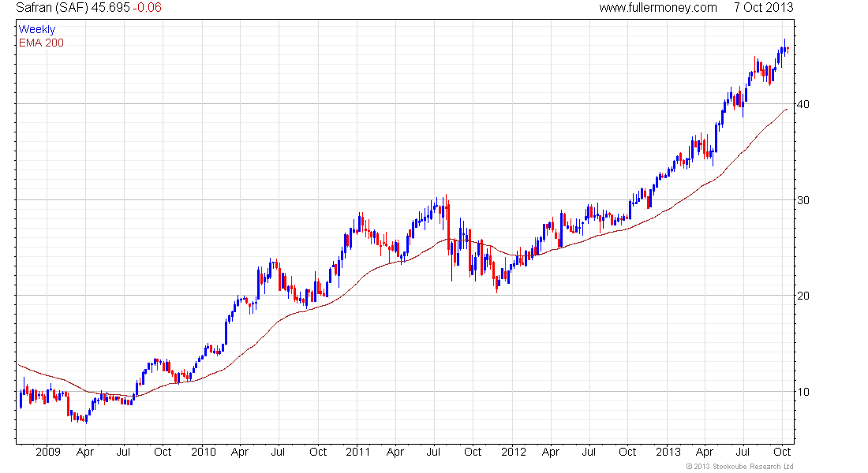Click the 2011 year label on axis
The image size is (868, 473).
click(x=358, y=452)
